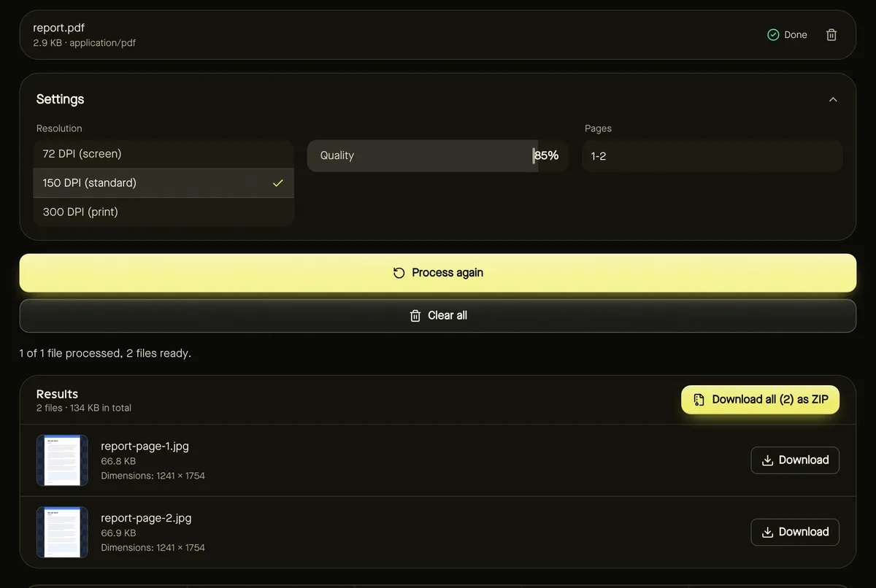Click the Pages label
Screen dimensions: 876x588
[598, 128]
